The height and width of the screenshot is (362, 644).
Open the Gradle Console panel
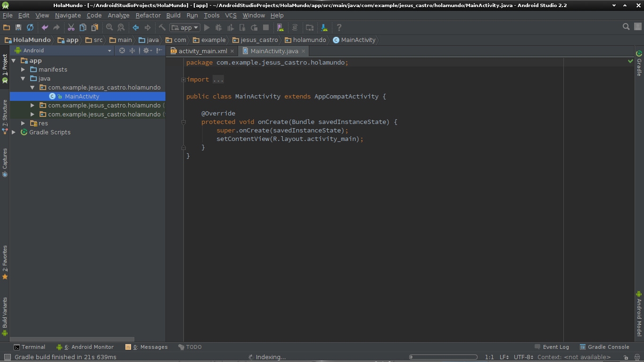pos(604,347)
